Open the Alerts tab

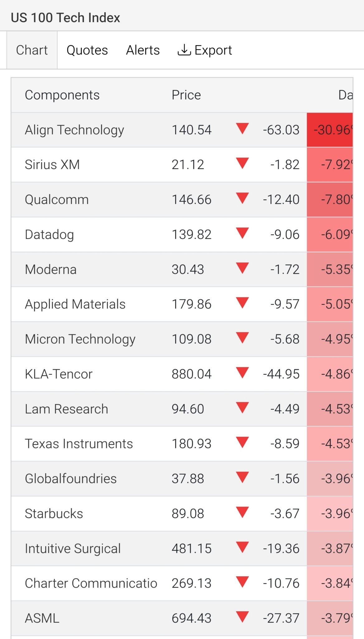point(143,50)
